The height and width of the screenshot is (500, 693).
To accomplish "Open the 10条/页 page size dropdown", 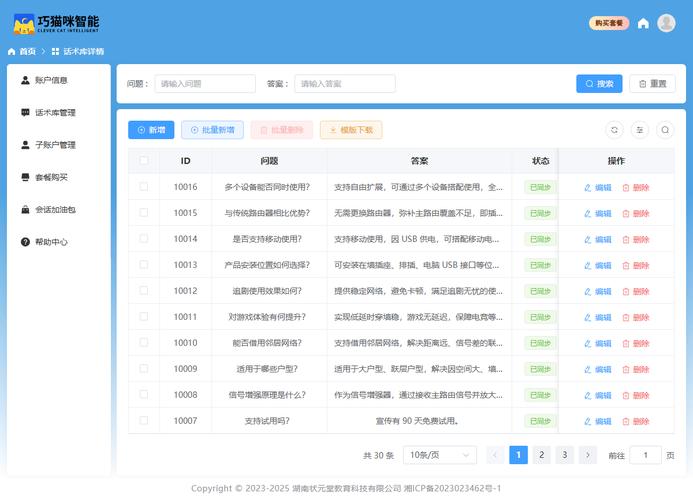I will 440,455.
